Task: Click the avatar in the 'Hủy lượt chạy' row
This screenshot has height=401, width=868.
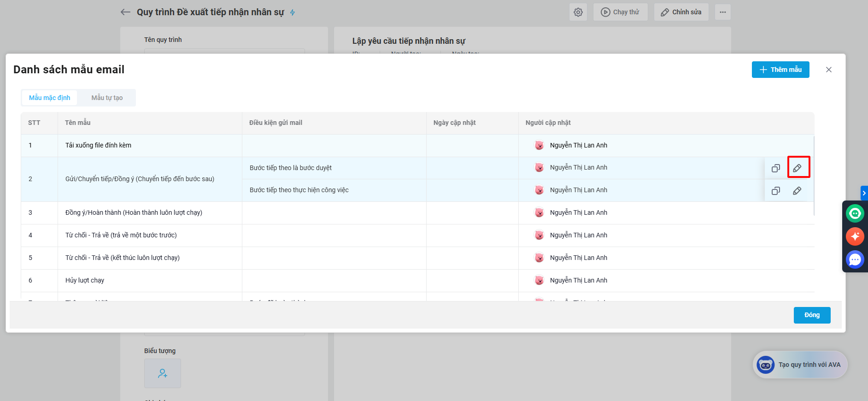Action: (x=539, y=280)
